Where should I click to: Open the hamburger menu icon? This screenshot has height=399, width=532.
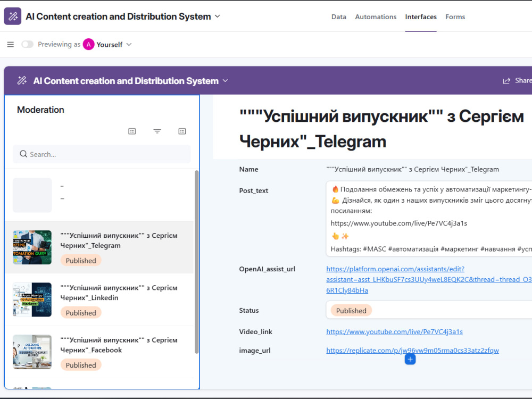tap(11, 45)
